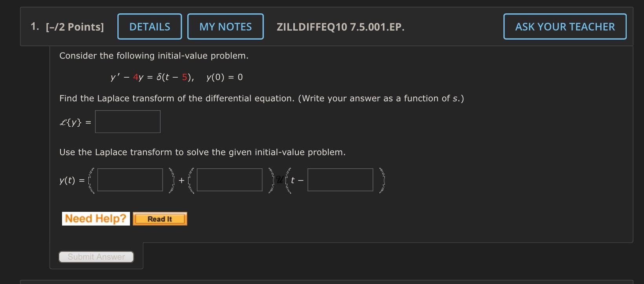Viewport: 644px width, 284px height.
Task: Open the ZILLDIFFEQ10 7.5.001.EP problem reference
Action: (x=340, y=27)
